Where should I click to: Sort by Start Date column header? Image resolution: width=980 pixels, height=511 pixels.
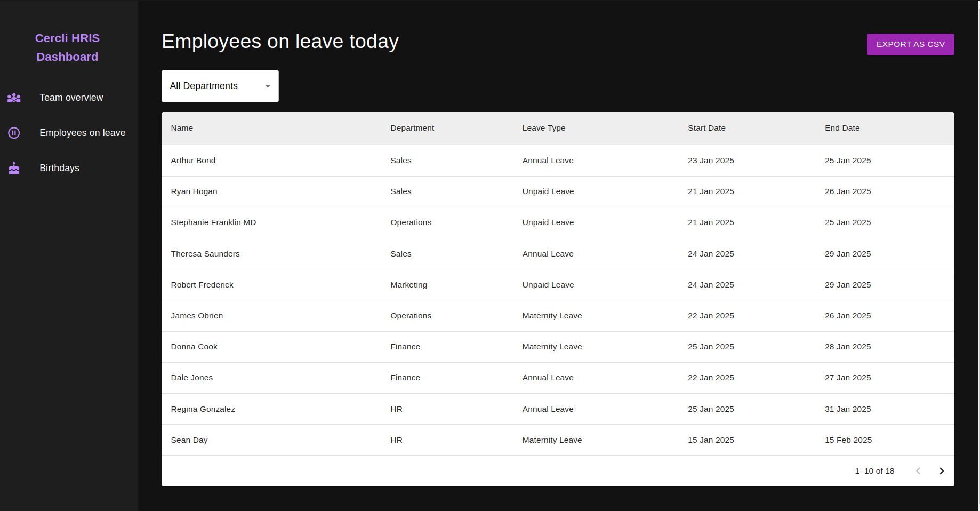pos(706,128)
